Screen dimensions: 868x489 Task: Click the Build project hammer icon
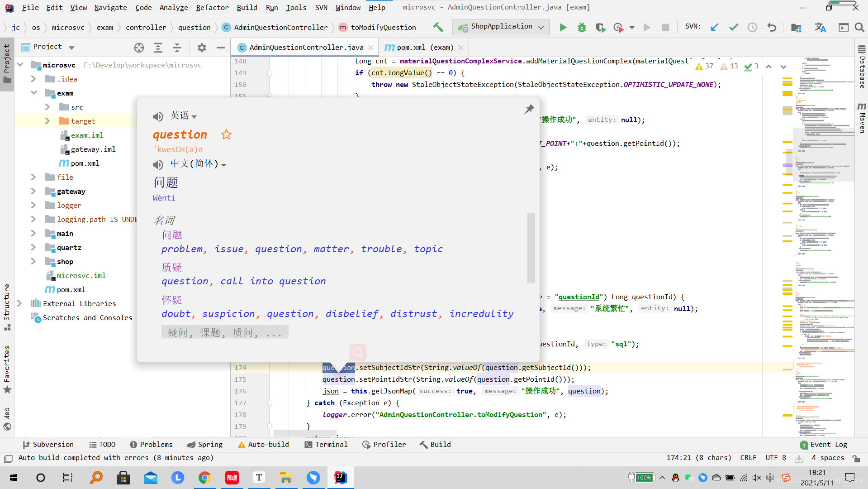point(438,27)
